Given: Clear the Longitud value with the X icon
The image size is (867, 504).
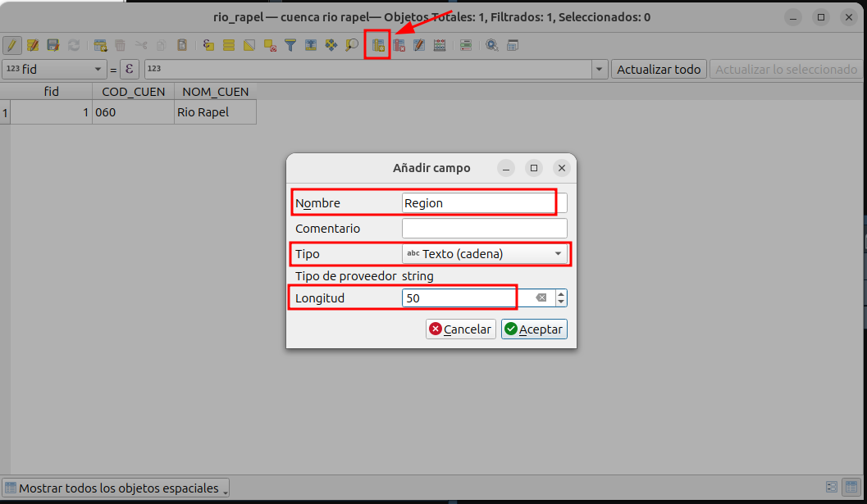Looking at the screenshot, I should (x=541, y=298).
